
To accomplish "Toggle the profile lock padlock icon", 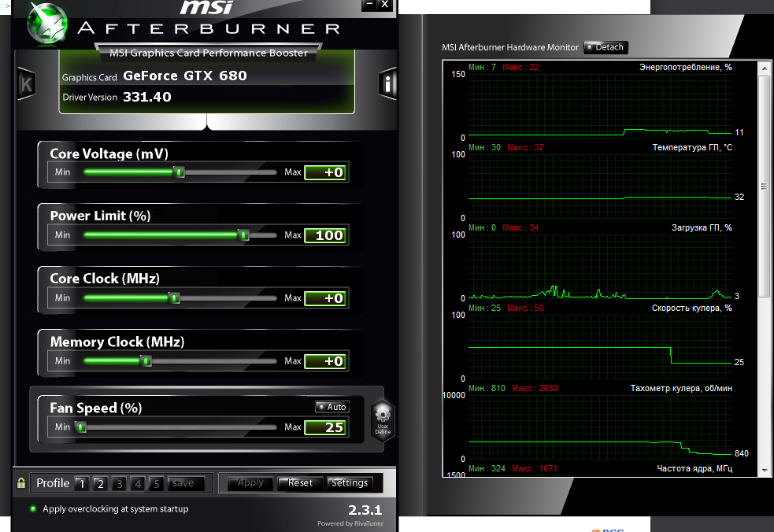I will tap(21, 482).
